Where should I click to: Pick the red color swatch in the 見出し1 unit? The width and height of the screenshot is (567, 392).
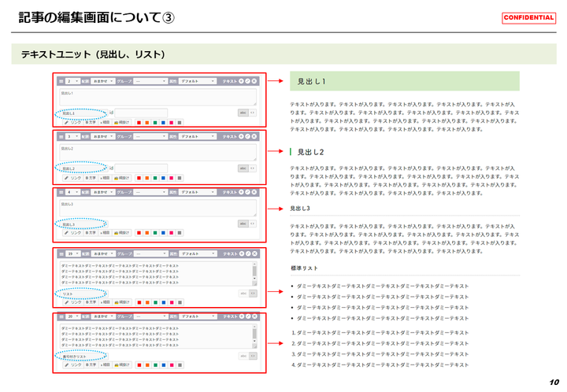139,123
